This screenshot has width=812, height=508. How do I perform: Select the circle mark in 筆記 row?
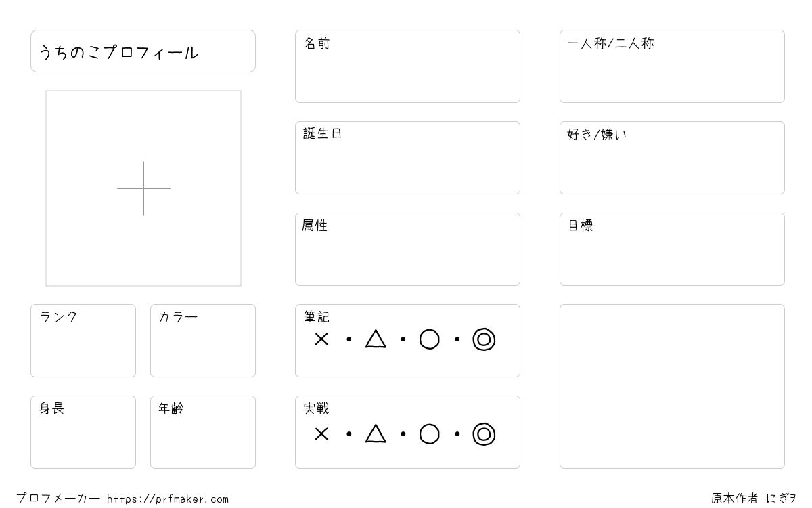pos(430,339)
